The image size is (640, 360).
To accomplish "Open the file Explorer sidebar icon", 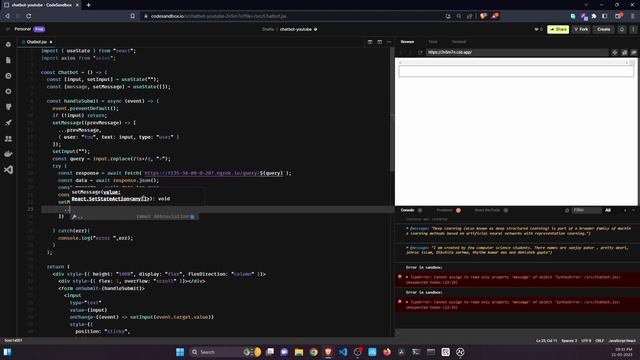I will pos(8,60).
